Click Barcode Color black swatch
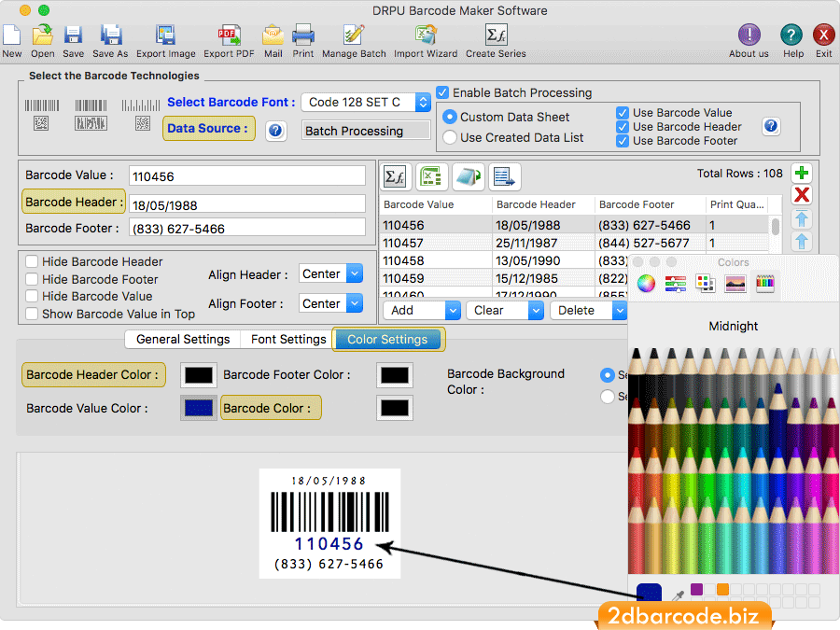 395,408
